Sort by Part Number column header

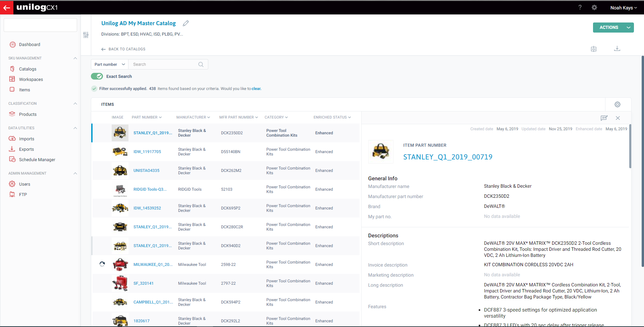click(x=147, y=117)
